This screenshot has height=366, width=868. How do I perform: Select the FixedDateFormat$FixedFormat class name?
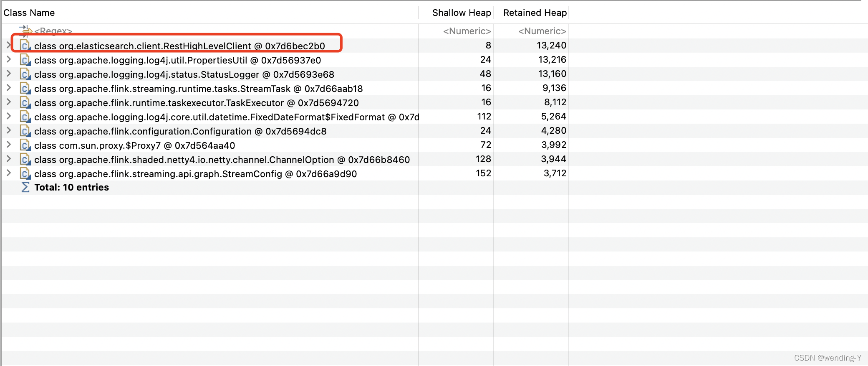coord(227,117)
